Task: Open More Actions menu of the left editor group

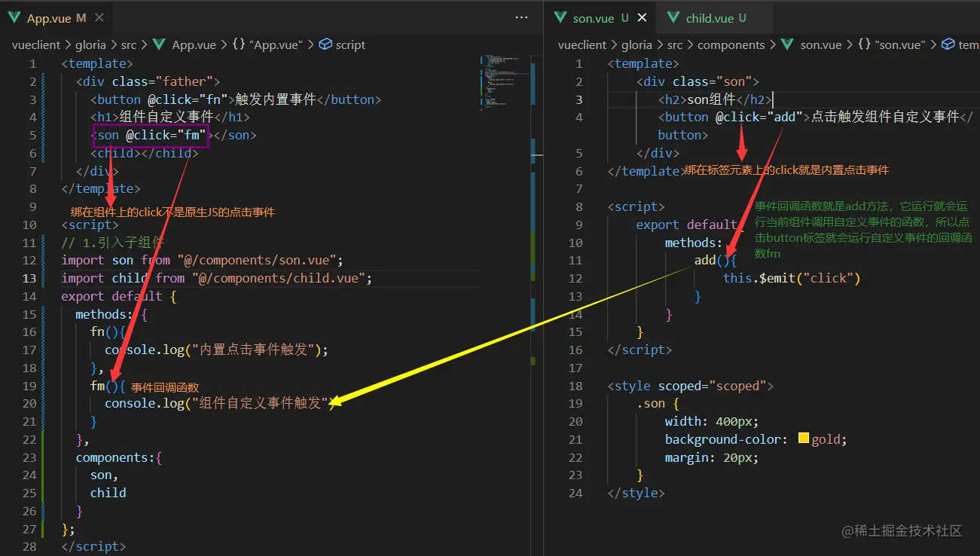Action: click(521, 17)
